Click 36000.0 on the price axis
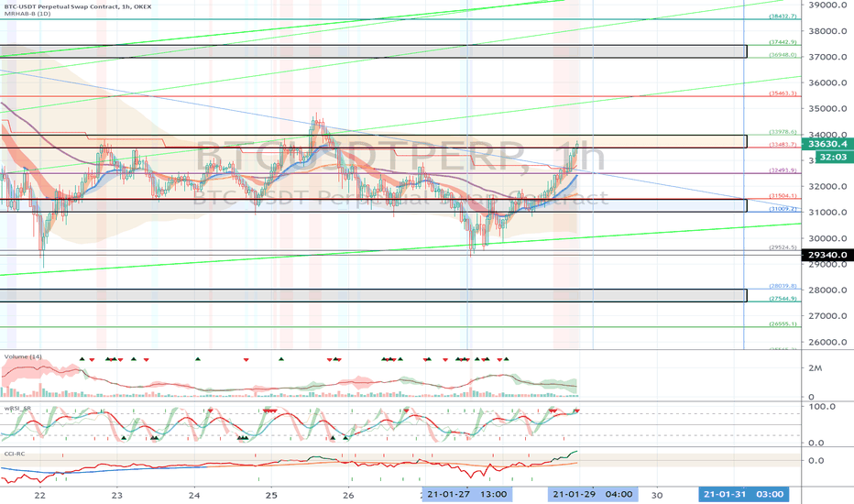854x504 pixels. 827,82
